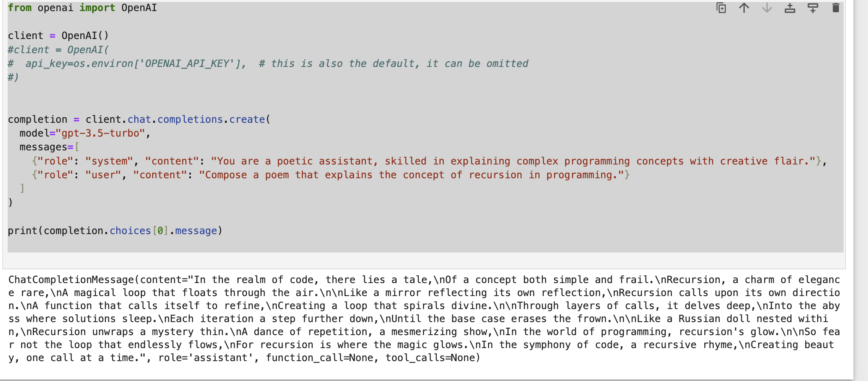This screenshot has height=381, width=868.
Task: Duplicate this cell with the copy icon
Action: tap(721, 8)
